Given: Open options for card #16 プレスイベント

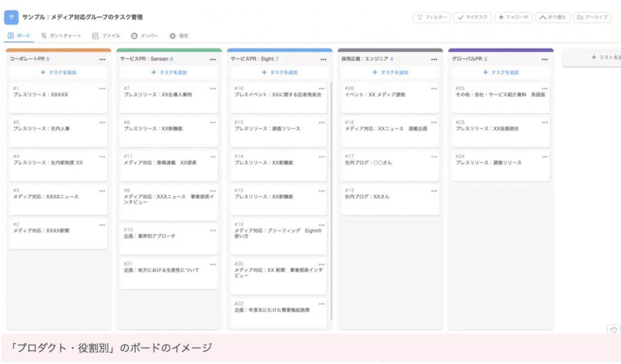Looking at the screenshot, I should point(321,88).
